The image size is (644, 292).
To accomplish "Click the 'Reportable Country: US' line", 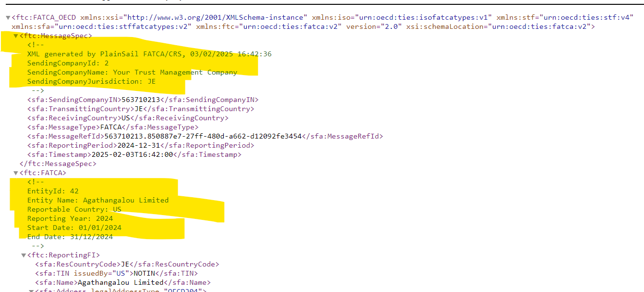I will pos(74,209).
